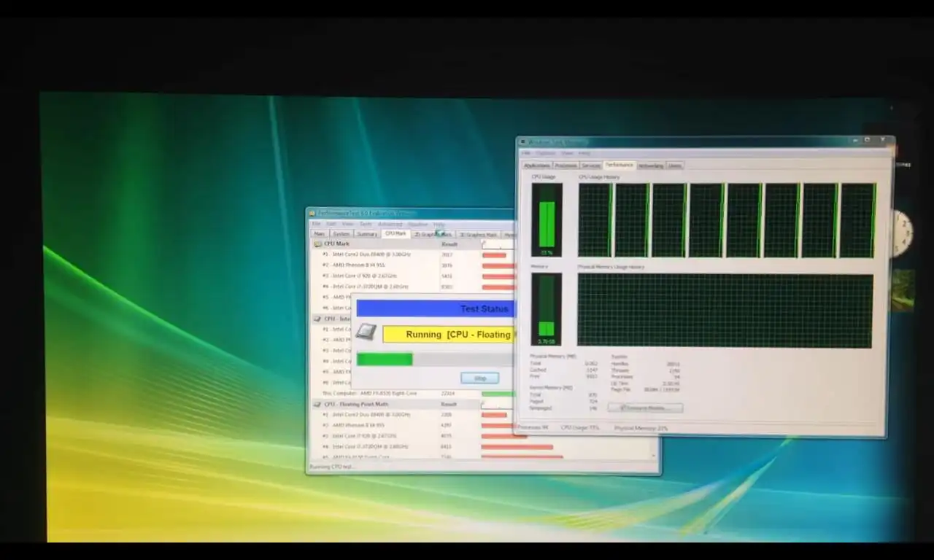Viewport: 934px width, 560px height.
Task: Open the File menu in Task Manager
Action: point(525,153)
